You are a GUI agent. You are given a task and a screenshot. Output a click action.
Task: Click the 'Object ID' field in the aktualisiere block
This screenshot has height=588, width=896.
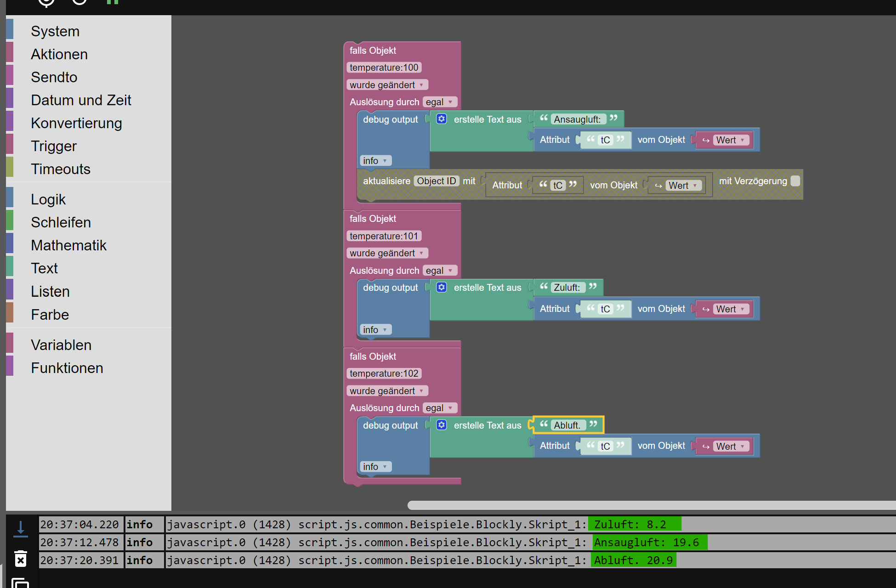click(x=436, y=181)
